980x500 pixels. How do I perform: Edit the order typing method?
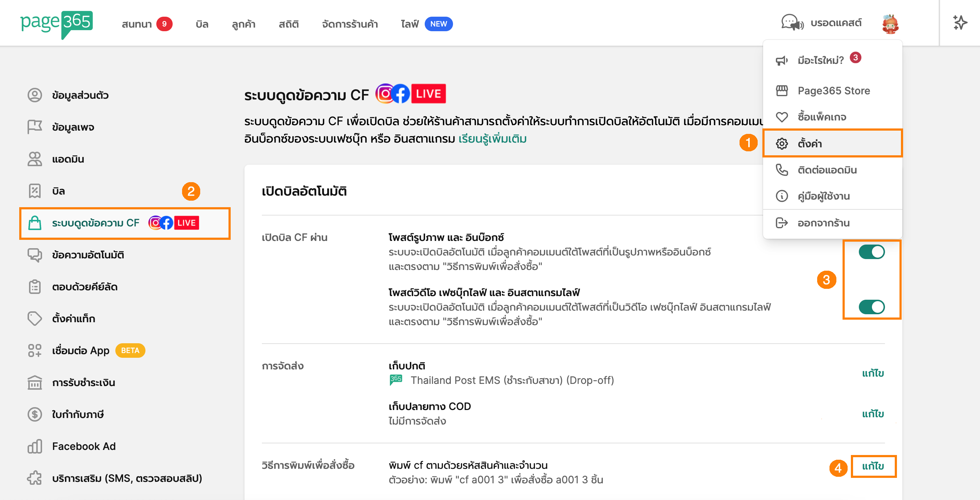[873, 466]
